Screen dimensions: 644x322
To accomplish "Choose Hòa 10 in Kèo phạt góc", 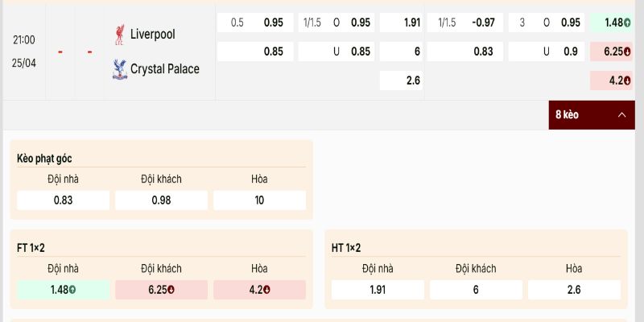I will (259, 200).
